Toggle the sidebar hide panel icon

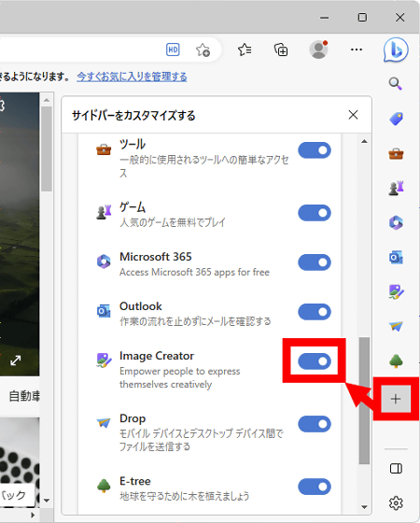[396, 468]
